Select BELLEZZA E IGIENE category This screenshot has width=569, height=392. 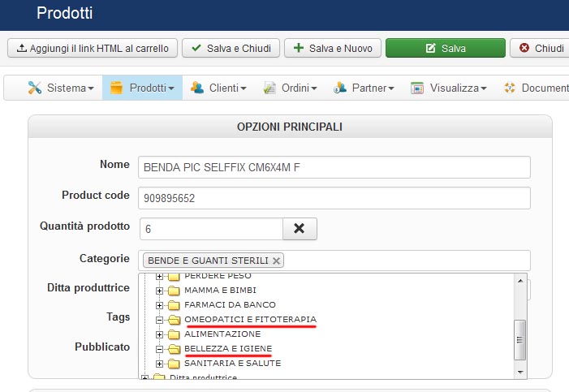[228, 348]
